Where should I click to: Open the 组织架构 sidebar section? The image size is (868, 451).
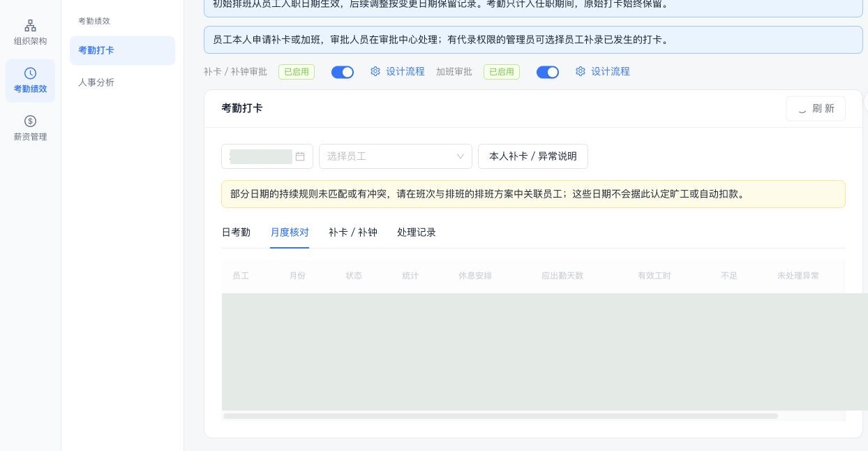click(x=30, y=34)
